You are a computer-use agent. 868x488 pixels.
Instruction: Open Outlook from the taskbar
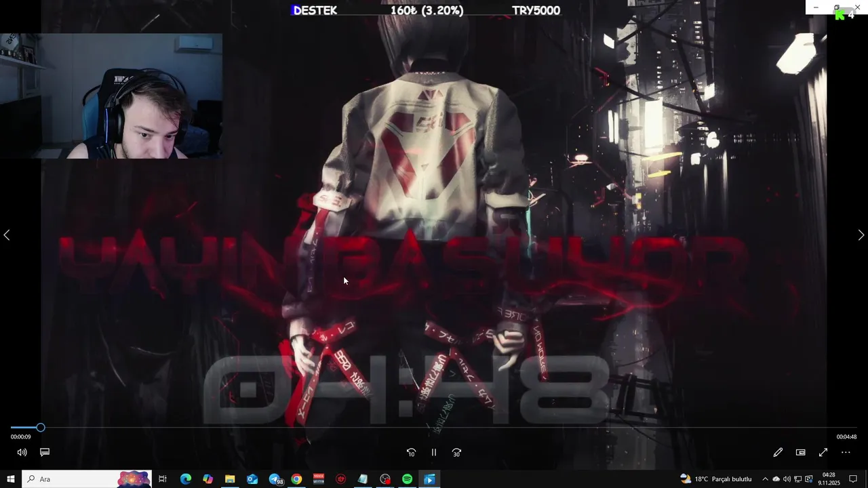click(252, 479)
